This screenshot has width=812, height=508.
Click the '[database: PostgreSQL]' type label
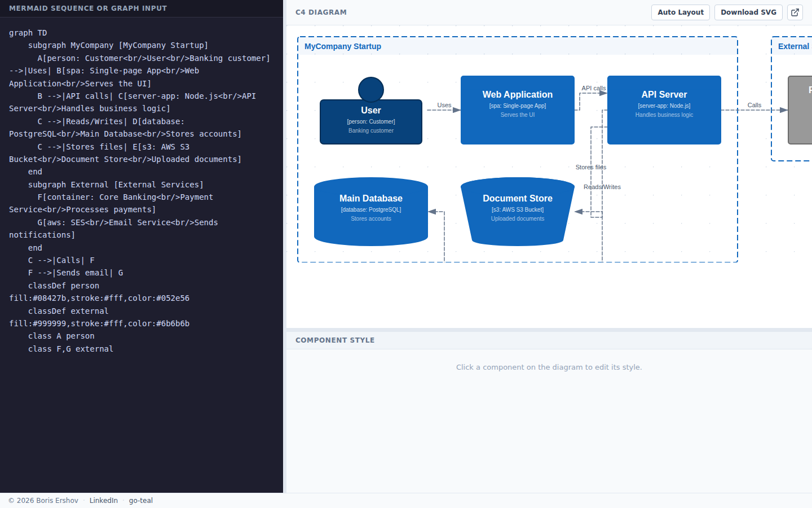371,209
